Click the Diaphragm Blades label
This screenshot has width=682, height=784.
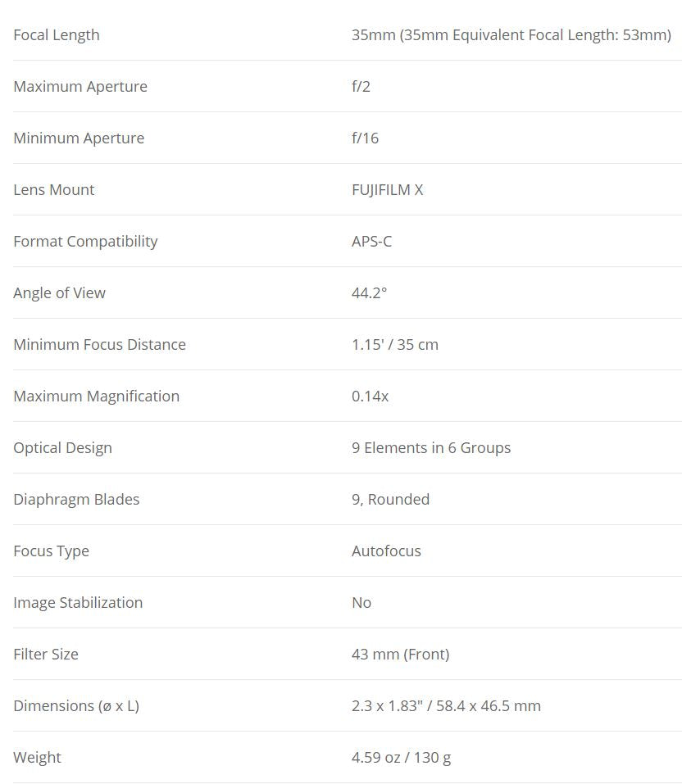[76, 500]
